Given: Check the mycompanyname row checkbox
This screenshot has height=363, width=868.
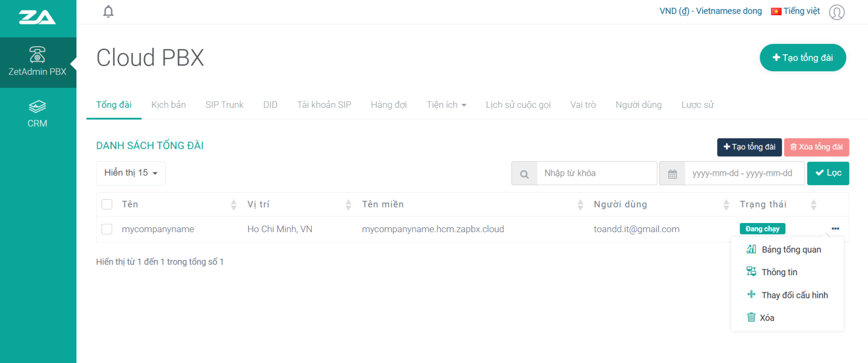Looking at the screenshot, I should 107,229.
